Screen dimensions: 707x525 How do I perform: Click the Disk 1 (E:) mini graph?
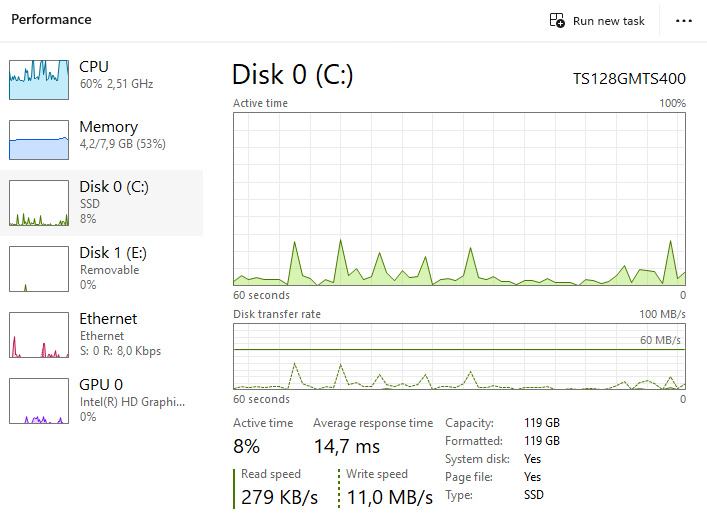[x=39, y=268]
